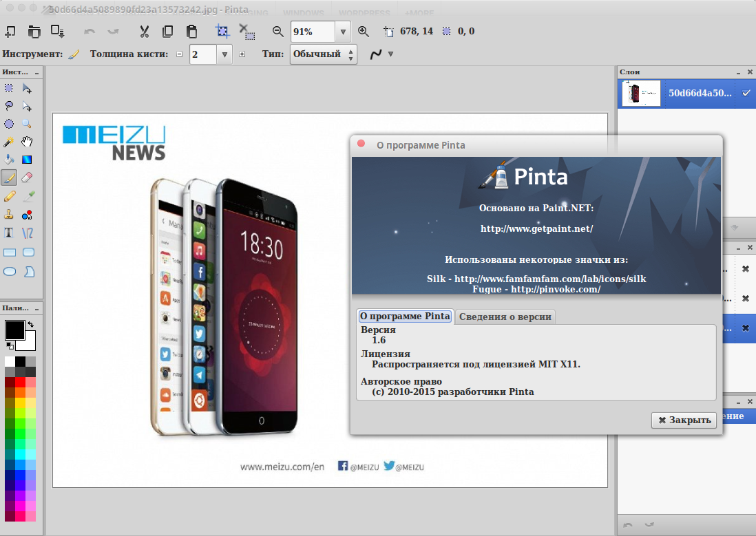Click the Paste clipboard icon
Screen dimensions: 756x536
click(x=191, y=32)
